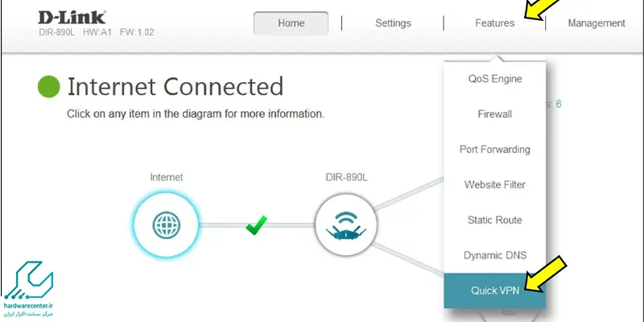Screen dimensions: 644x322
Task: Click the firmware version FW:1.02 text
Action: (137, 32)
